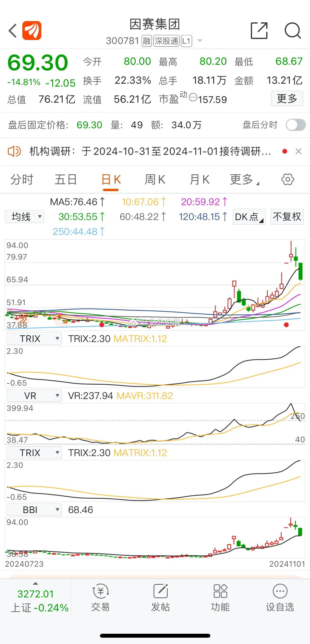Tap the 深股通 tag
This screenshot has height=644, width=310.
pos(166,41)
